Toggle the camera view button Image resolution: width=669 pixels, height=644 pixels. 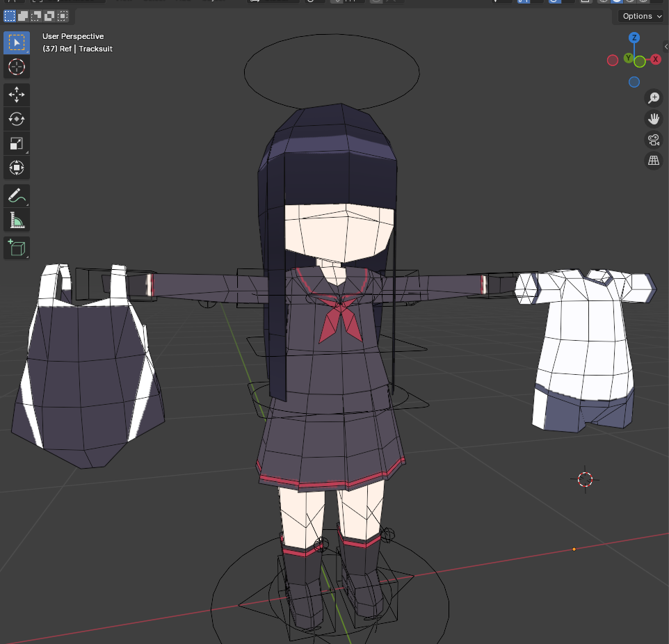(x=654, y=140)
